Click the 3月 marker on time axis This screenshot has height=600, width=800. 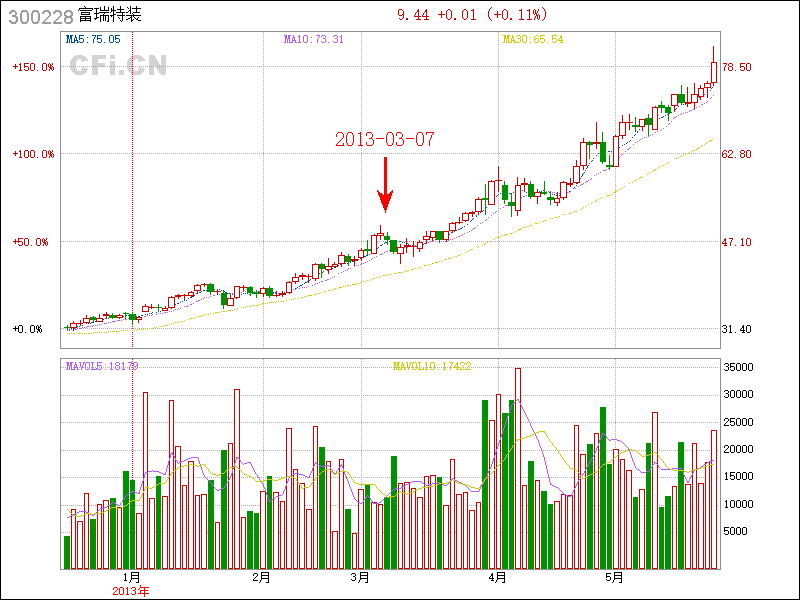tap(360, 578)
